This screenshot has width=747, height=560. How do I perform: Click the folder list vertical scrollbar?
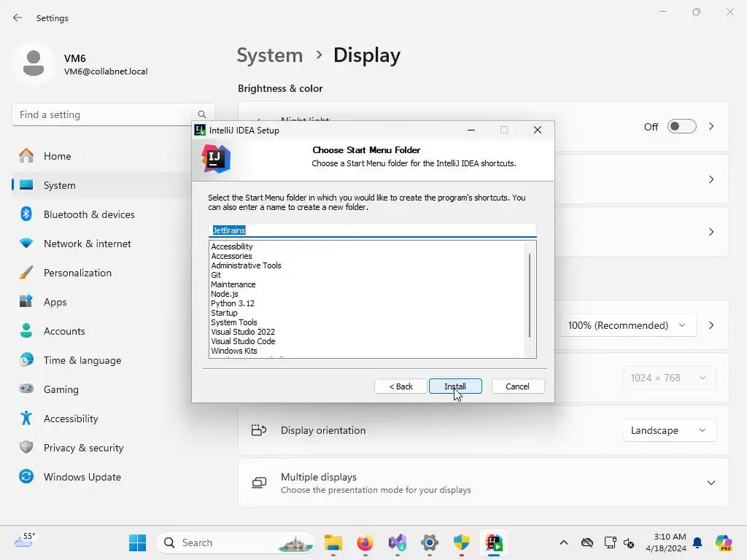(x=530, y=295)
